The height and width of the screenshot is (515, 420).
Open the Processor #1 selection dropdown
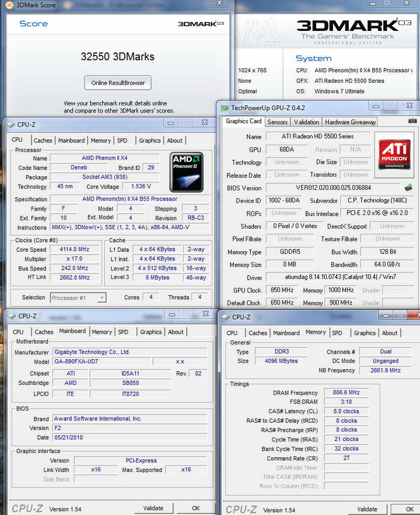pos(102,298)
